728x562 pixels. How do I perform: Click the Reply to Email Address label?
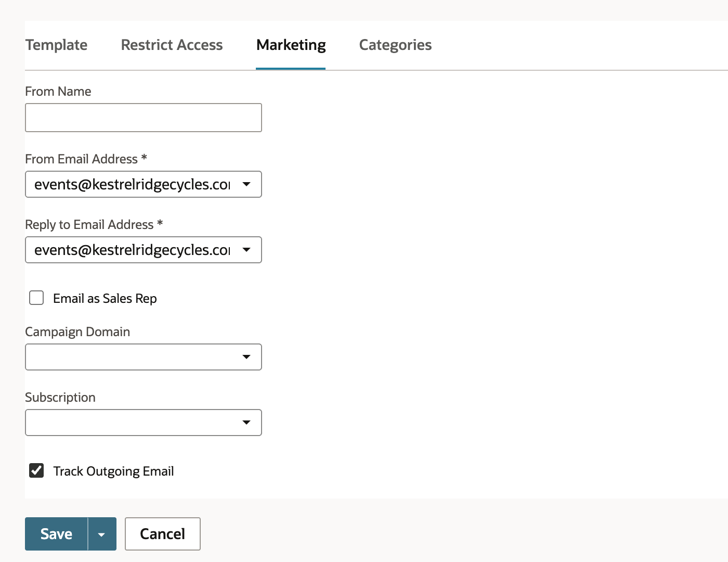pyautogui.click(x=94, y=224)
